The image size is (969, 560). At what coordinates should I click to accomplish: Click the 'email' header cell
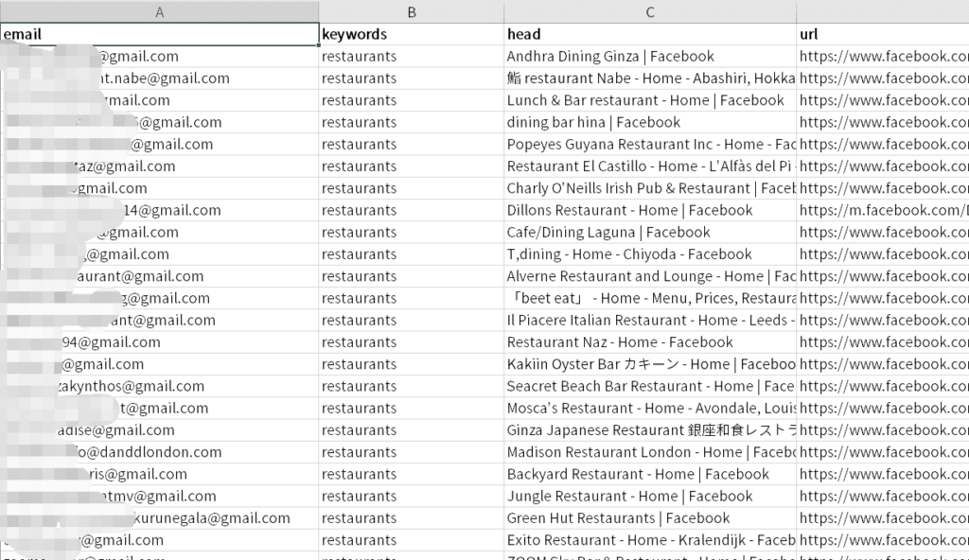pos(159,35)
